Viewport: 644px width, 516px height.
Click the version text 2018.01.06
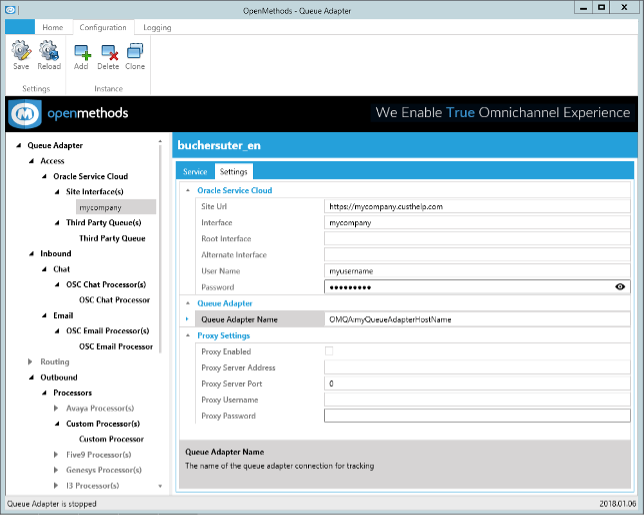coord(617,504)
